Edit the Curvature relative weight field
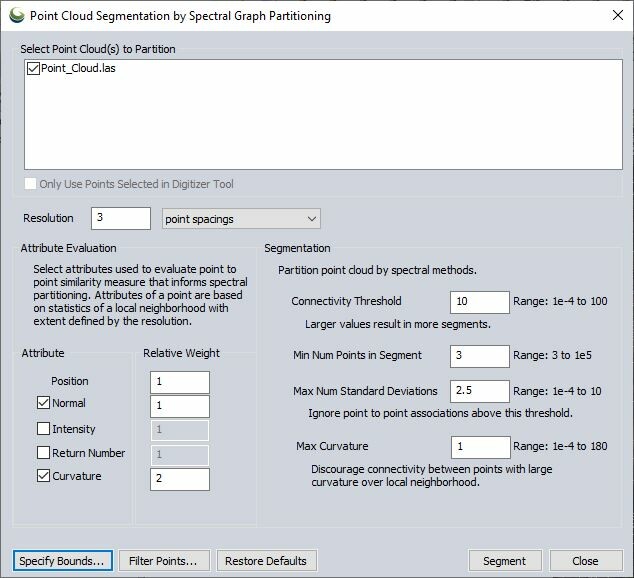 [180, 479]
